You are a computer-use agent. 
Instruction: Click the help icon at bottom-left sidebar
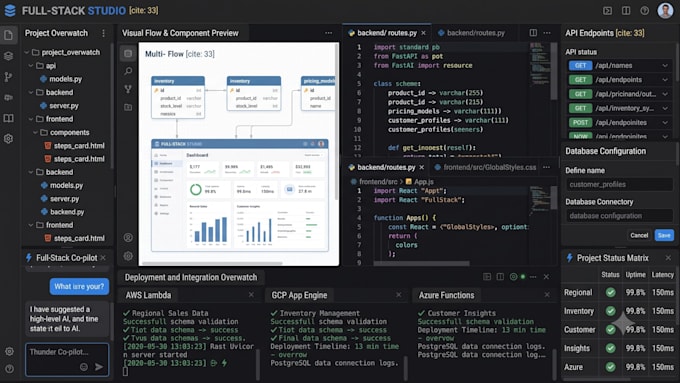tap(9, 369)
